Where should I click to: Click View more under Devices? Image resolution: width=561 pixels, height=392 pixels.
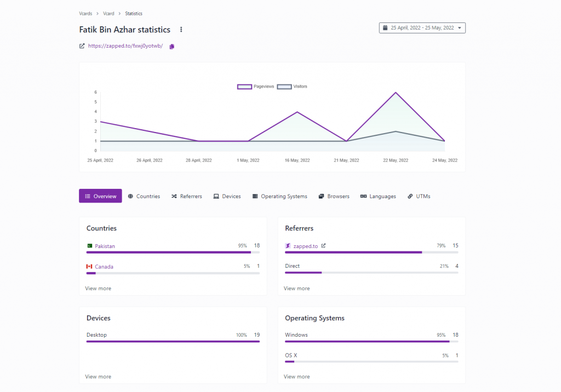98,377
